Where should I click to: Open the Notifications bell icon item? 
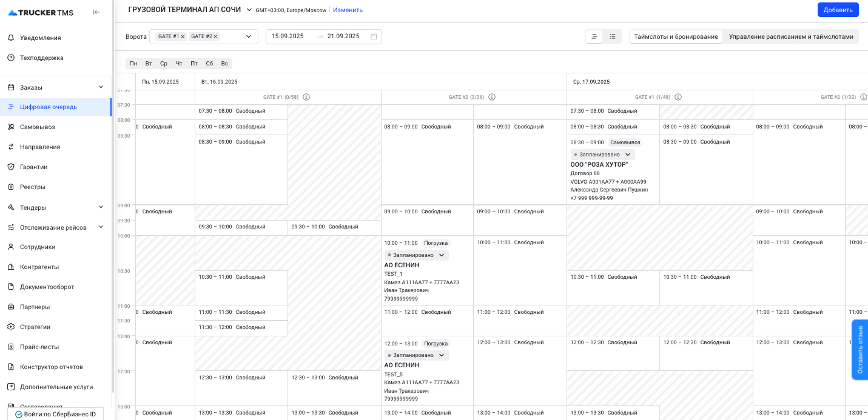11,38
